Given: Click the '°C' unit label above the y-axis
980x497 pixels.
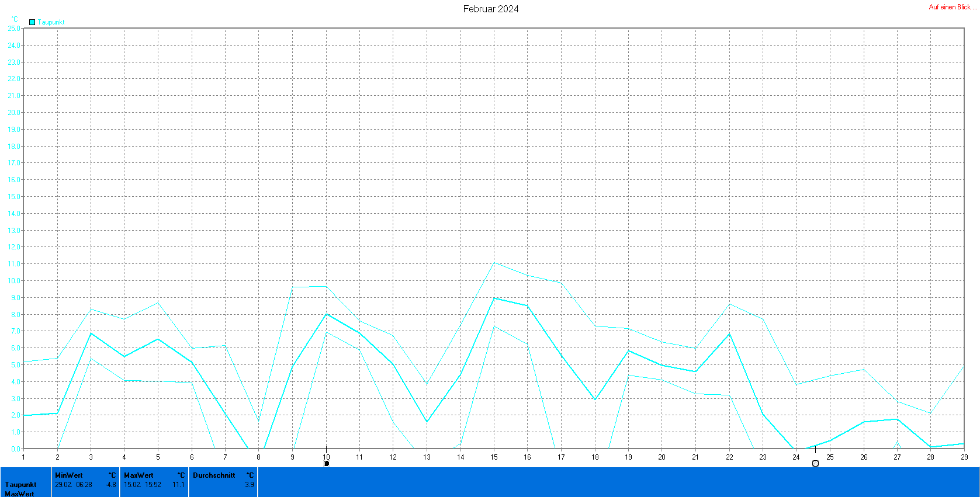Looking at the screenshot, I should (15, 19).
